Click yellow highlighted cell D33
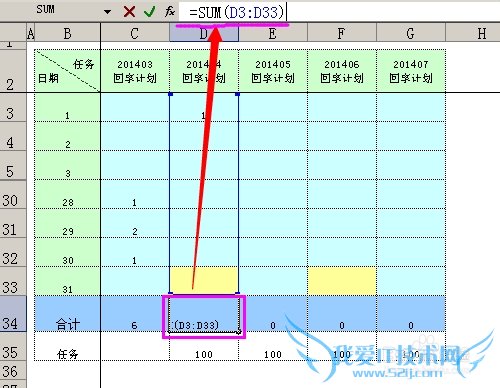Screen dimensions: 500x388 pos(204,281)
